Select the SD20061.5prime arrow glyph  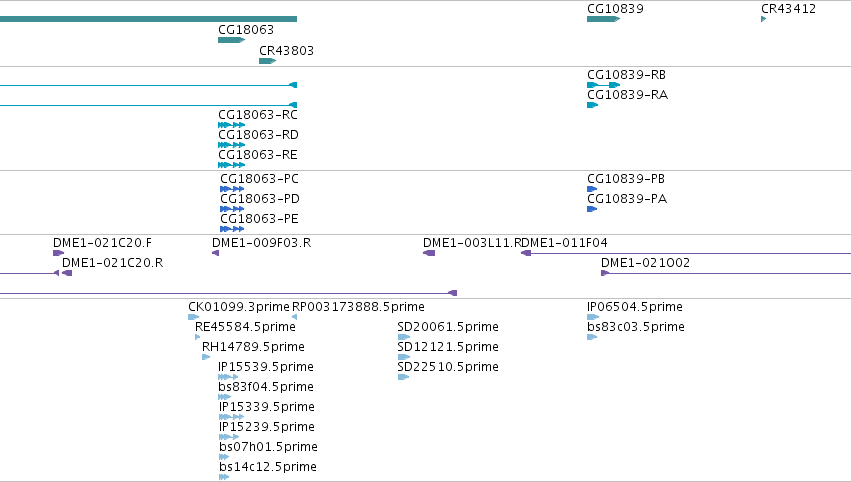pyautogui.click(x=404, y=337)
